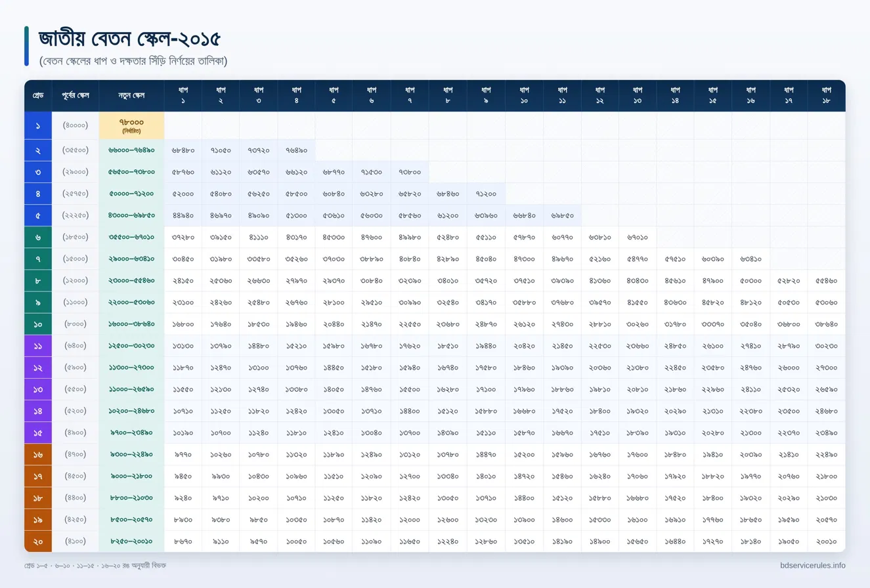Click the new scale range '৮২৫০–২০০১০'
870x588 pixels.
tap(131, 541)
